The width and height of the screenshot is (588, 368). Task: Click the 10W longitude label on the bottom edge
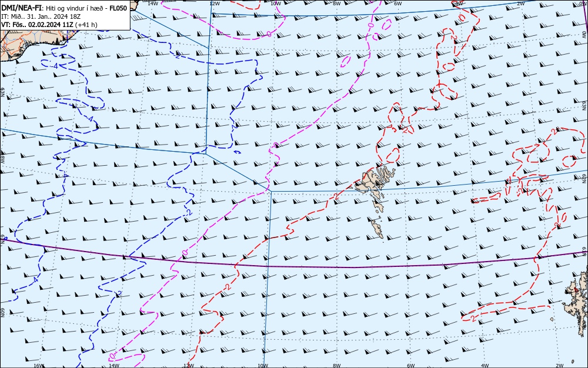pos(263,366)
